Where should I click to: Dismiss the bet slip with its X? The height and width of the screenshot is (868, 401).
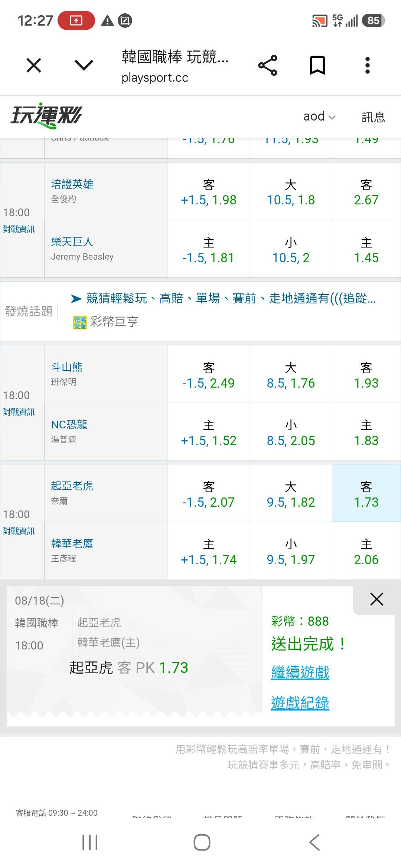tap(377, 599)
